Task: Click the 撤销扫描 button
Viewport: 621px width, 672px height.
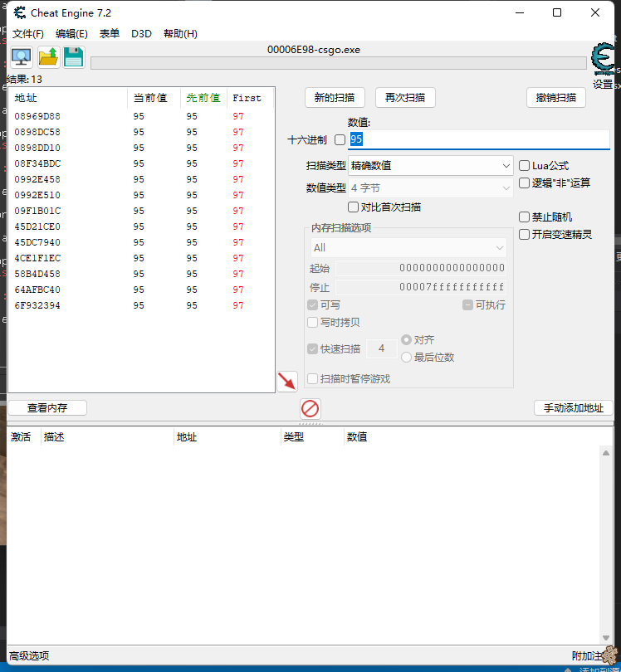Action: 556,98
